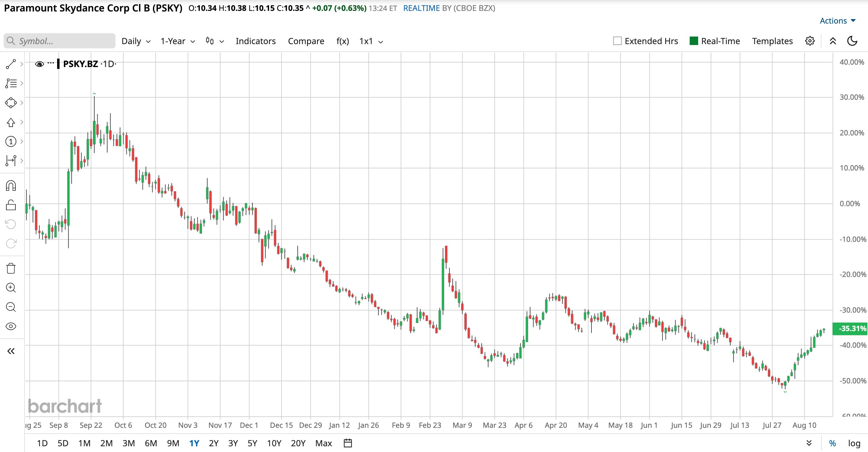Click the zoom in magnifier icon
Screen dimensions: 868x452
point(11,288)
